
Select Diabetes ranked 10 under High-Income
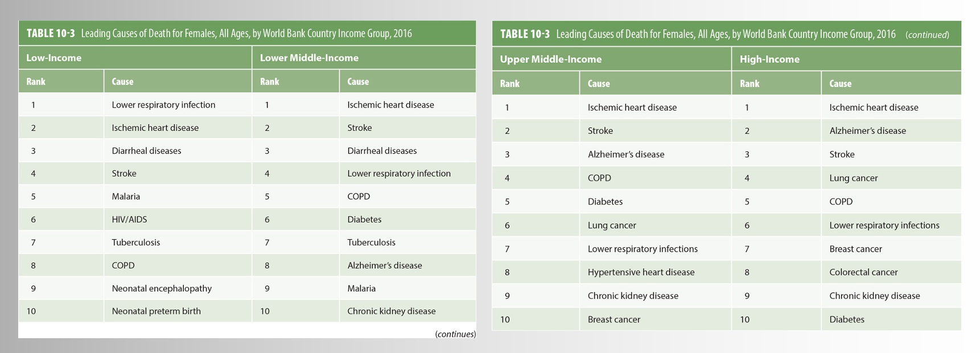click(847, 319)
